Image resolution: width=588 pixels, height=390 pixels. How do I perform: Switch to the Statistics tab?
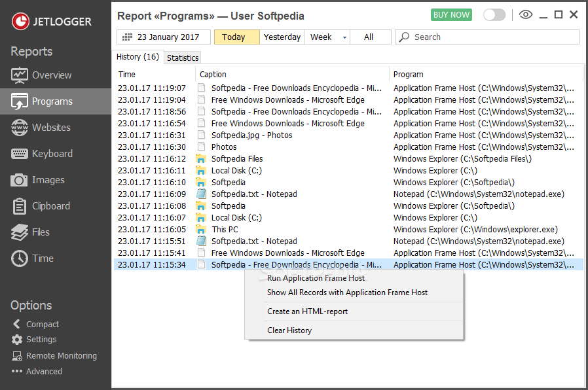[183, 58]
